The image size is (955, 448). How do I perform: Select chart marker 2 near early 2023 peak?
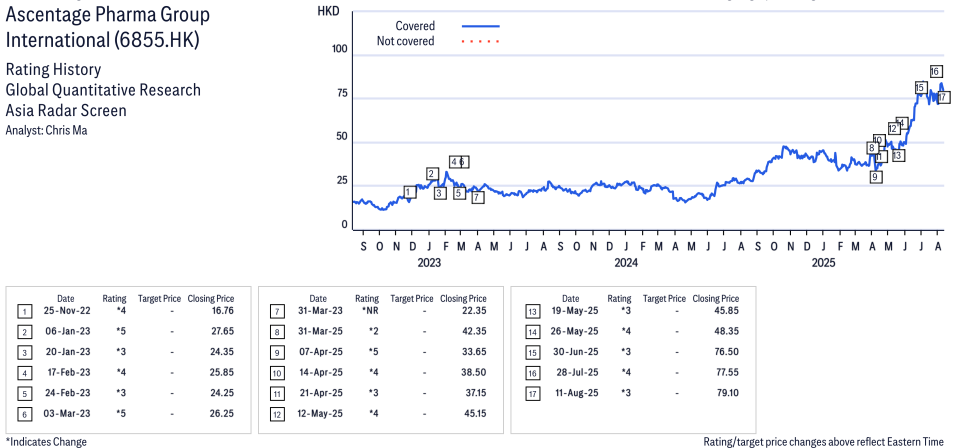pyautogui.click(x=432, y=174)
